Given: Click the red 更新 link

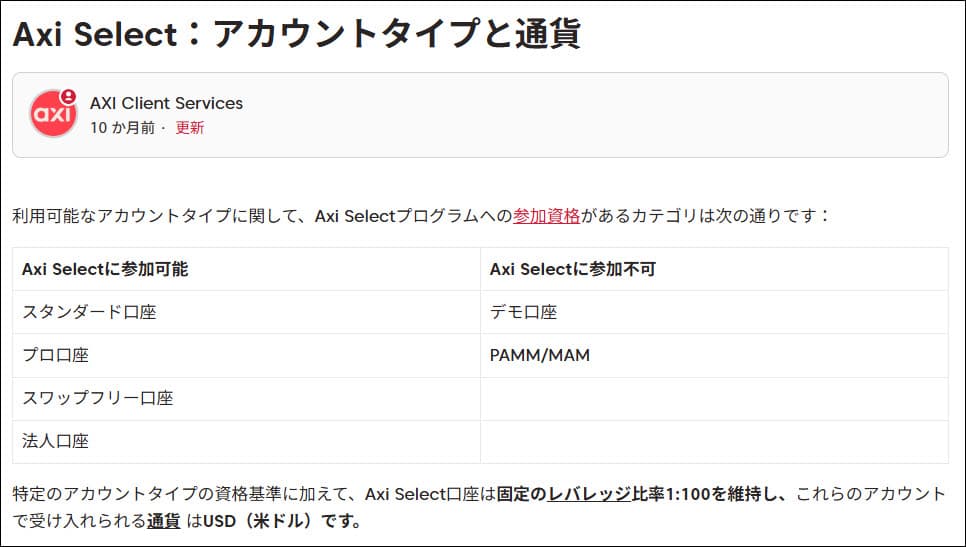Looking at the screenshot, I should (x=190, y=128).
